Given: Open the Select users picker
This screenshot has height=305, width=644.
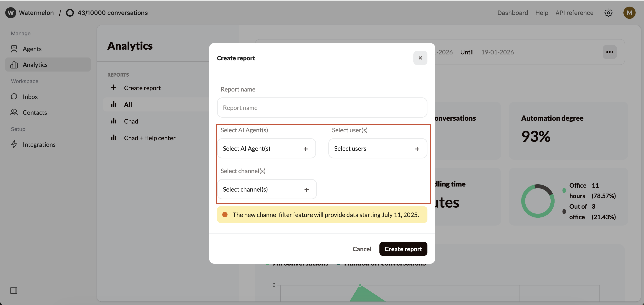Looking at the screenshot, I should click(377, 148).
